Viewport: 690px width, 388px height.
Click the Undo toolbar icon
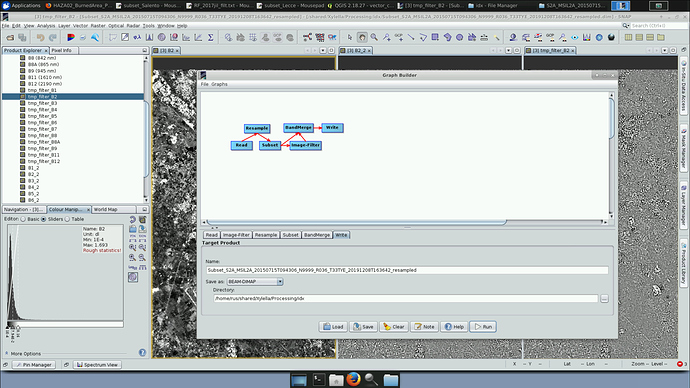point(40,37)
